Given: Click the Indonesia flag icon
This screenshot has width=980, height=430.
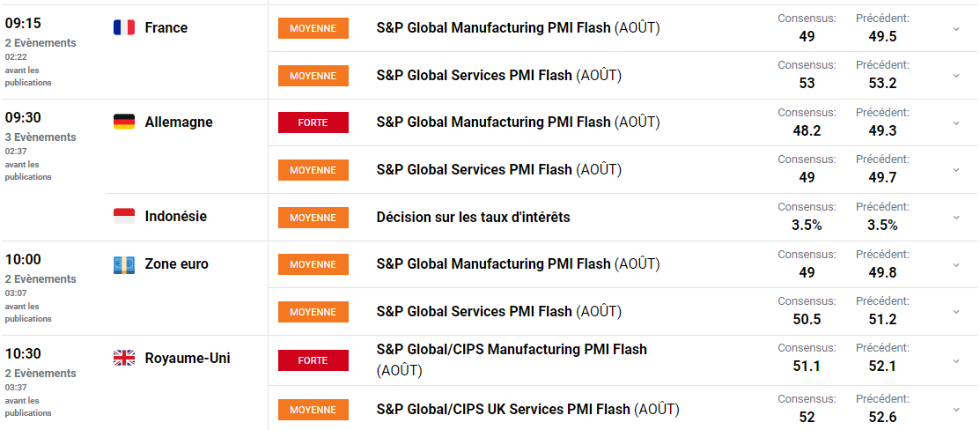Looking at the screenshot, I should (124, 216).
